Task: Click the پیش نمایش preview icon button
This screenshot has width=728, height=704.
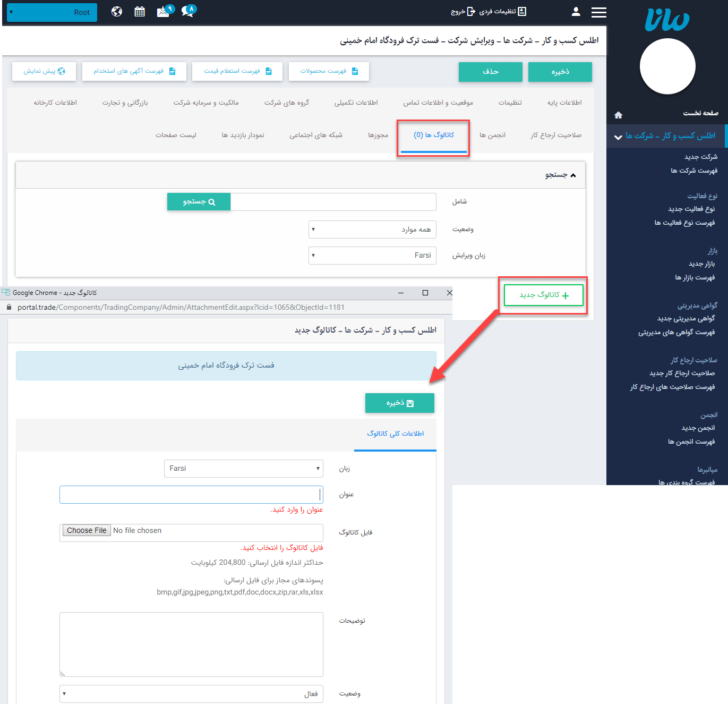Action: pos(44,71)
